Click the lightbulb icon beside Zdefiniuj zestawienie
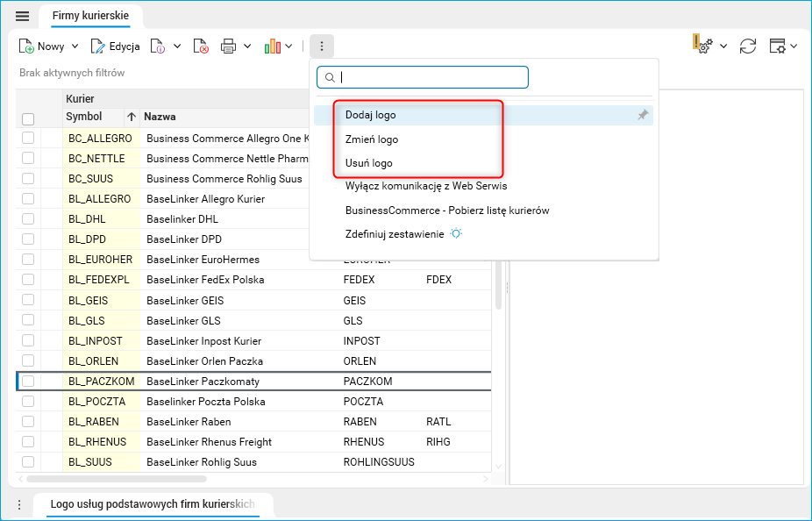 [456, 233]
